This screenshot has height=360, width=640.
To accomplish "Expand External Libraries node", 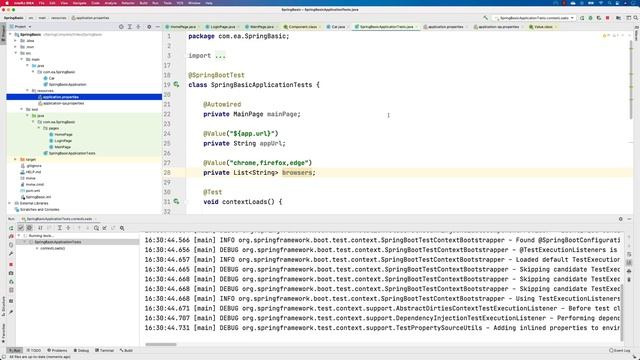I will click(10, 203).
